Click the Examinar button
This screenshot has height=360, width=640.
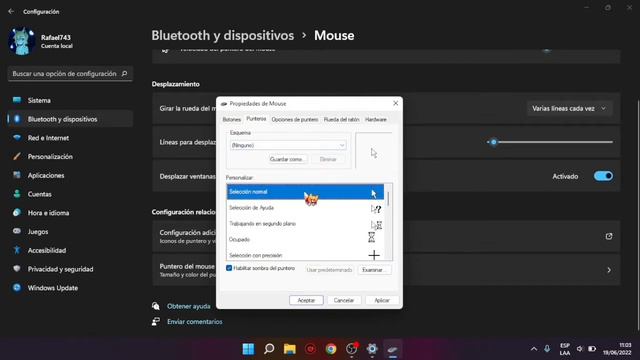coord(374,270)
